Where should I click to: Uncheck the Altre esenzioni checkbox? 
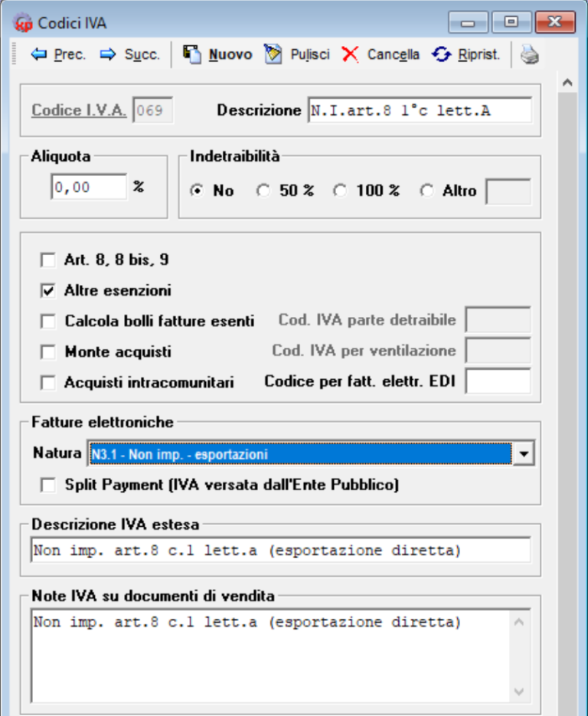coord(48,291)
